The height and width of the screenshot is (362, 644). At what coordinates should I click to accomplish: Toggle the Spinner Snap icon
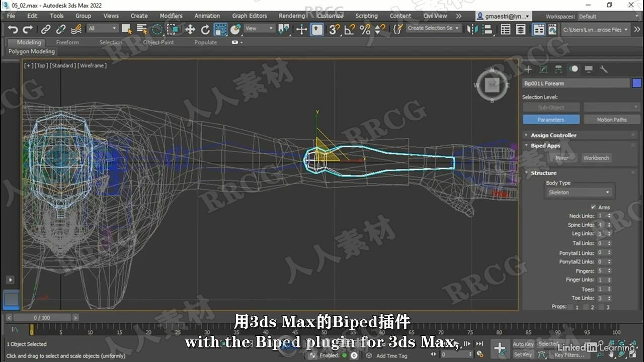click(x=380, y=30)
